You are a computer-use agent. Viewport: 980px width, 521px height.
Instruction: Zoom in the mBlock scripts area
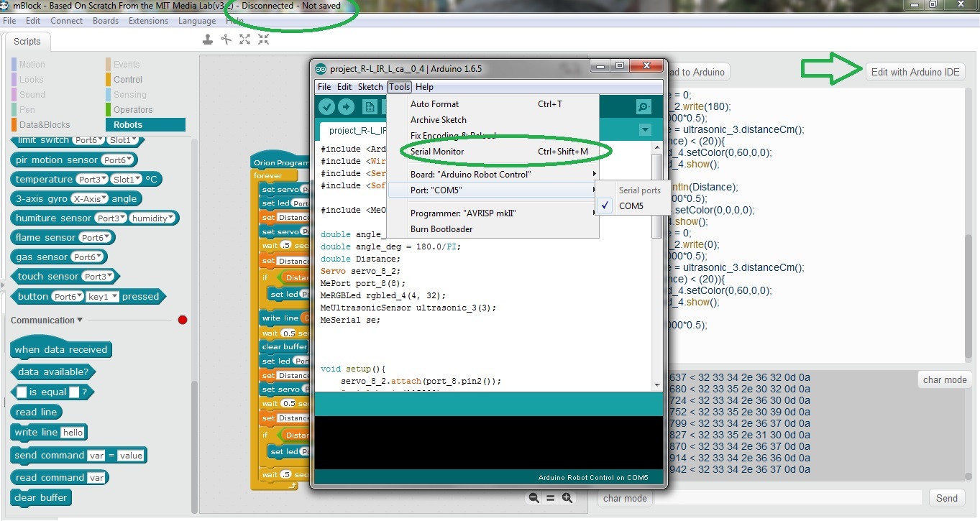[x=567, y=498]
